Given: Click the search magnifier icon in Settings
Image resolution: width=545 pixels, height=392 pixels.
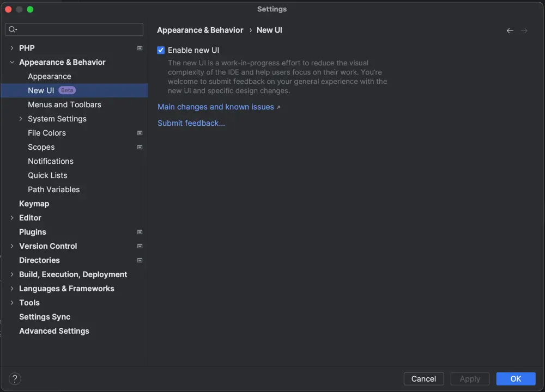Looking at the screenshot, I should 12,29.
